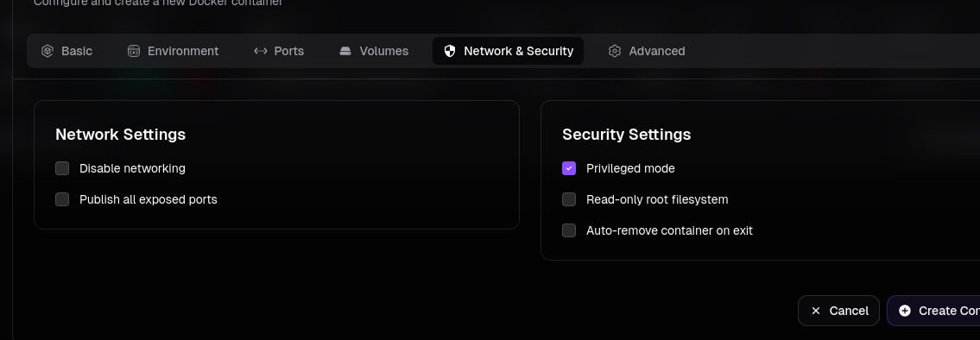
Task: Uncheck the Privileged mode checkbox
Action: click(569, 168)
